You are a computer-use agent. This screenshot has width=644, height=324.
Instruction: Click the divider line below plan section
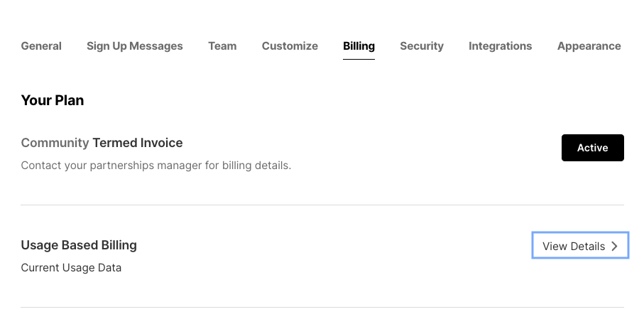point(322,205)
